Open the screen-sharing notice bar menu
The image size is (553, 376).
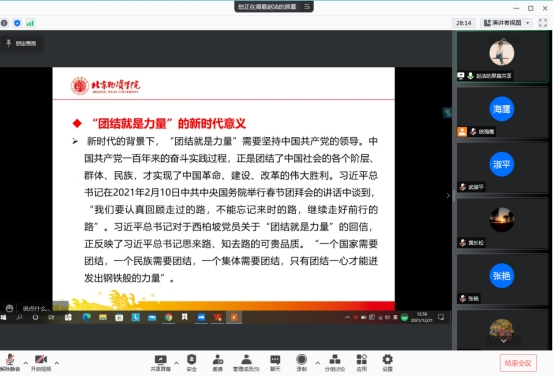click(307, 6)
